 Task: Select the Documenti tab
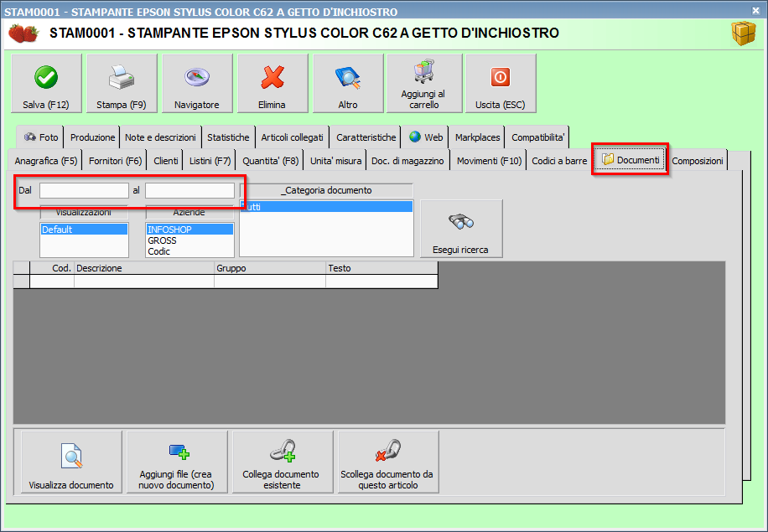click(x=630, y=159)
